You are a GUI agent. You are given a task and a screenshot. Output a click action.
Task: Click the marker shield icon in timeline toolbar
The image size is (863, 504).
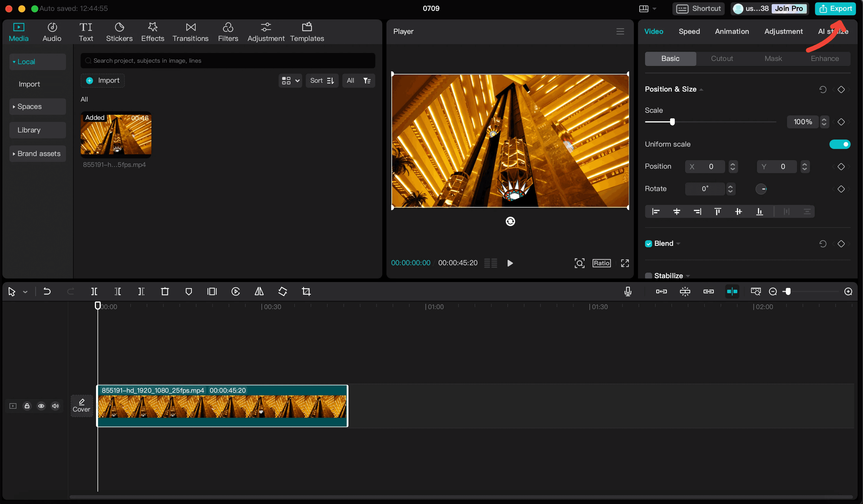pyautogui.click(x=188, y=291)
